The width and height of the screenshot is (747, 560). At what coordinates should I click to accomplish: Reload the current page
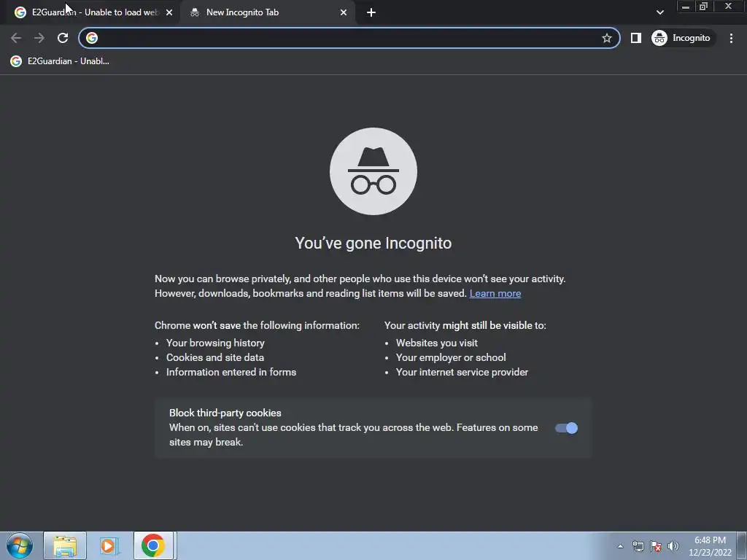coord(63,38)
